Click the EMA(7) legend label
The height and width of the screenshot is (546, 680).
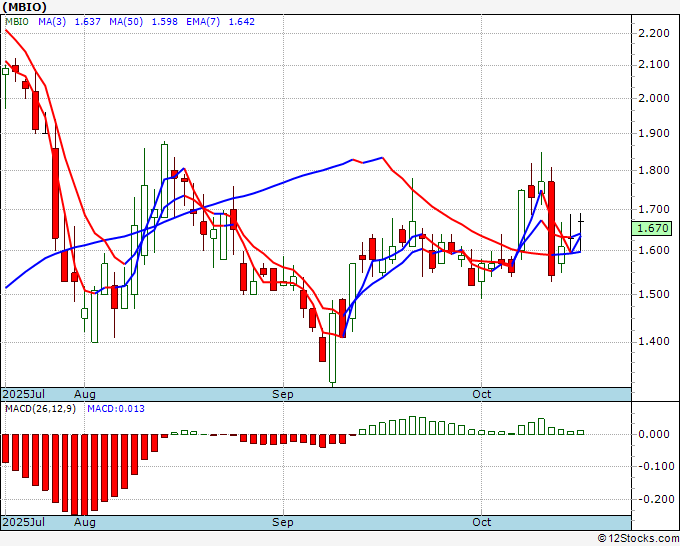[203, 22]
